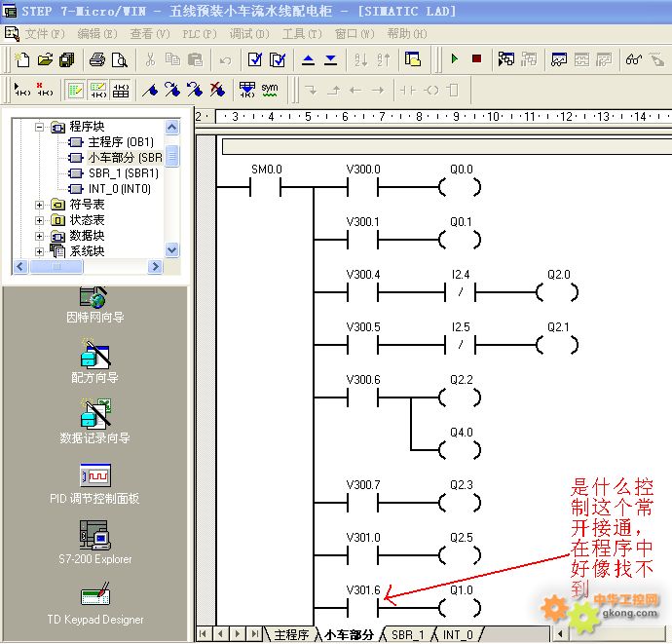Toggle the sym symbolic addressing icon
Screen dimensions: 672x644
(270, 90)
